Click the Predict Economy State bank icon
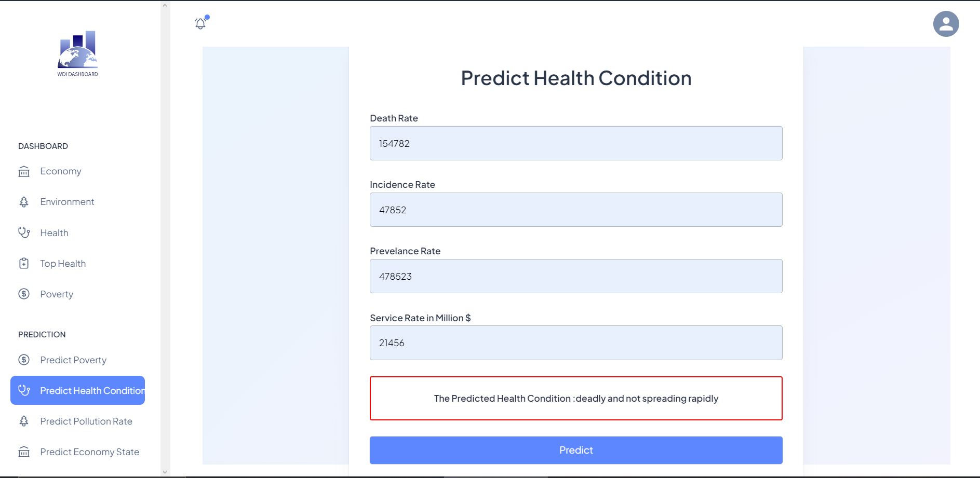 pyautogui.click(x=24, y=452)
